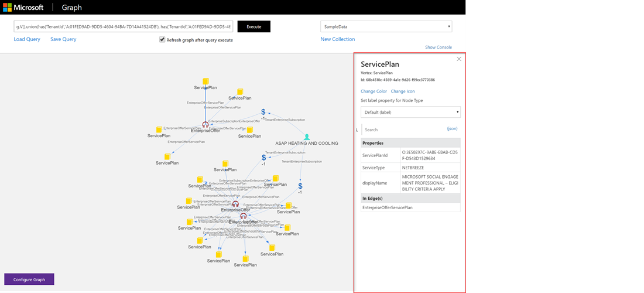644x293 pixels.
Task: Click Change Icon for the ServicePlan vertex
Action: tap(403, 91)
